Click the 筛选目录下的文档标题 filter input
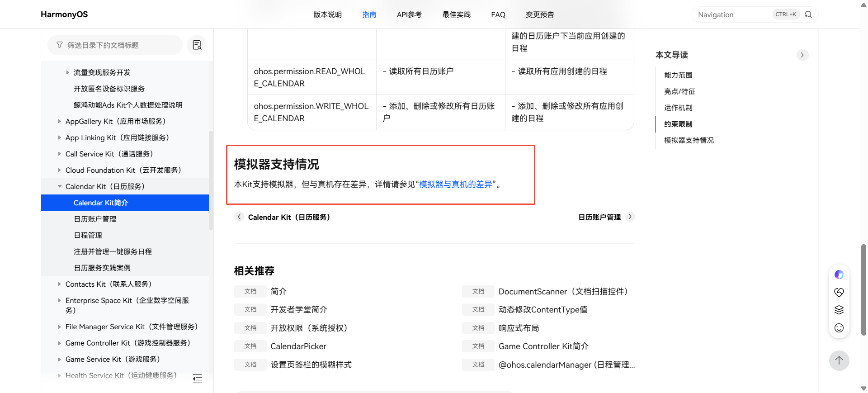The height and width of the screenshot is (393, 868). [x=118, y=45]
